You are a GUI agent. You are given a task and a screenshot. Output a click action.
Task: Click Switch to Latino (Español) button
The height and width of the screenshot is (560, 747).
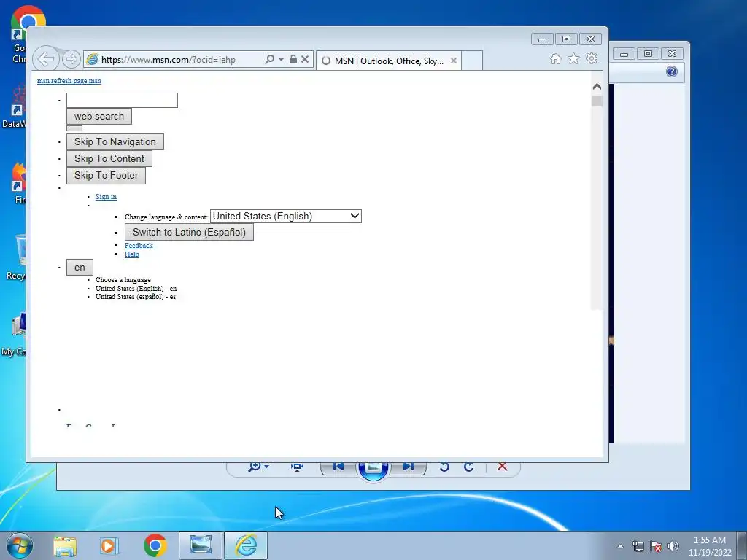tap(189, 233)
